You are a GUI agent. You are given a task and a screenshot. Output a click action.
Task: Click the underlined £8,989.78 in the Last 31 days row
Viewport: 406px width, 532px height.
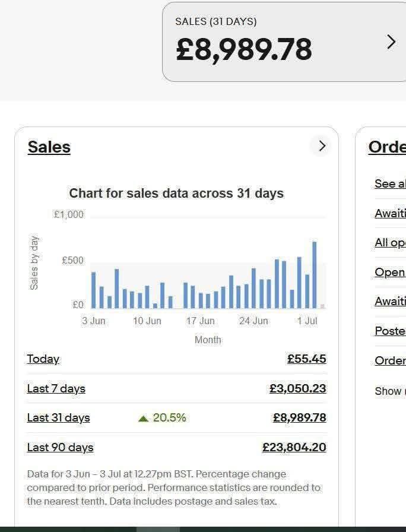coord(299,417)
